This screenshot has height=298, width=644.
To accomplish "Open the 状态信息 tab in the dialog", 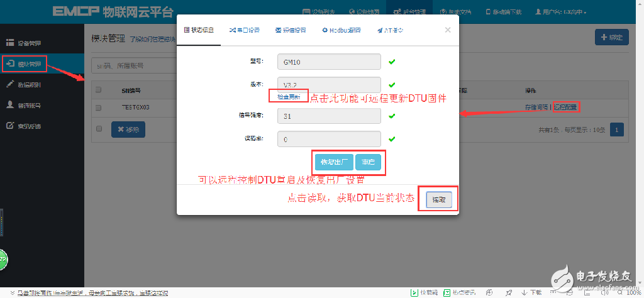I will point(199,30).
